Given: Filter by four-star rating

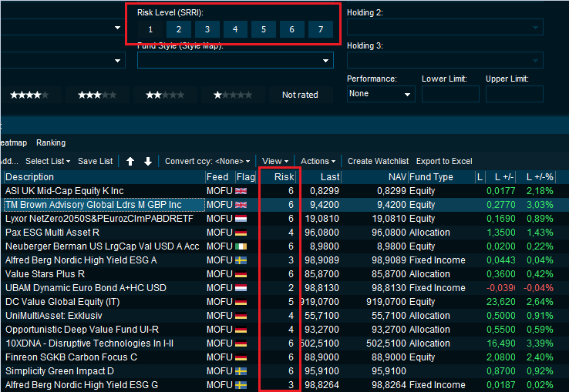Looking at the screenshot, I should (x=29, y=95).
